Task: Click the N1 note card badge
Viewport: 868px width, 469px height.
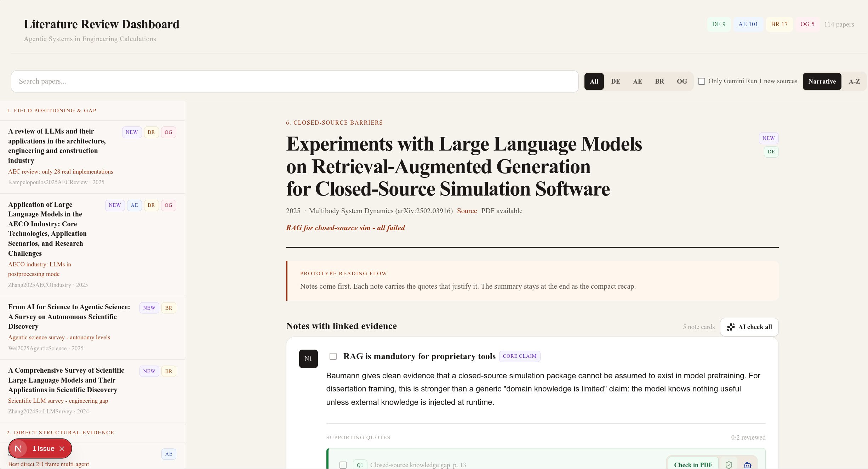Action: click(308, 358)
